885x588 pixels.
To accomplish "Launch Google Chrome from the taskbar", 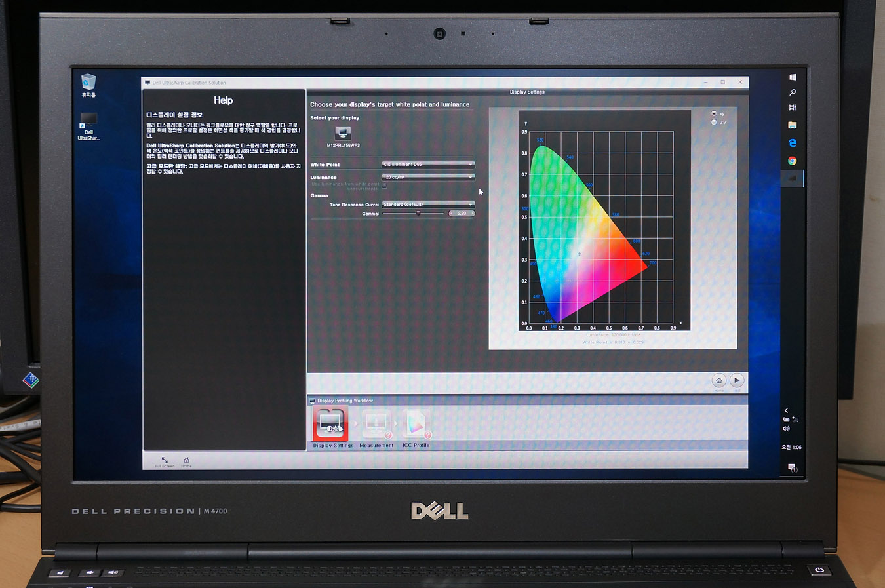I will click(793, 161).
